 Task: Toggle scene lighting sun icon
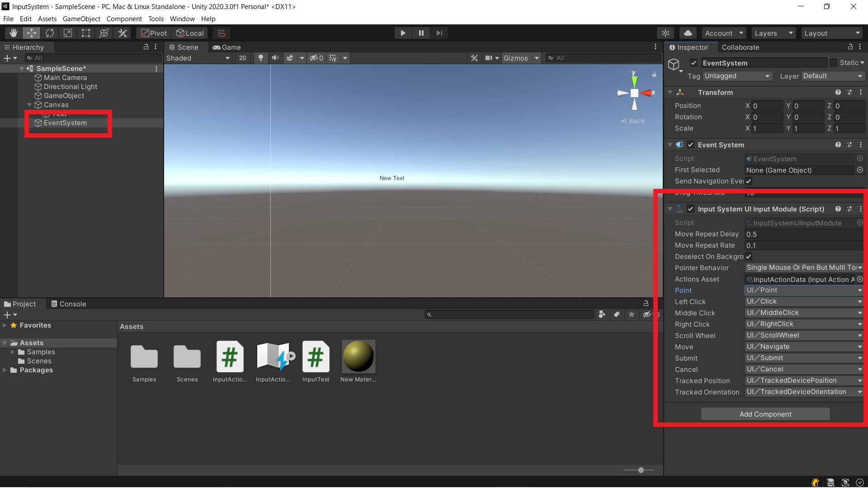click(261, 58)
